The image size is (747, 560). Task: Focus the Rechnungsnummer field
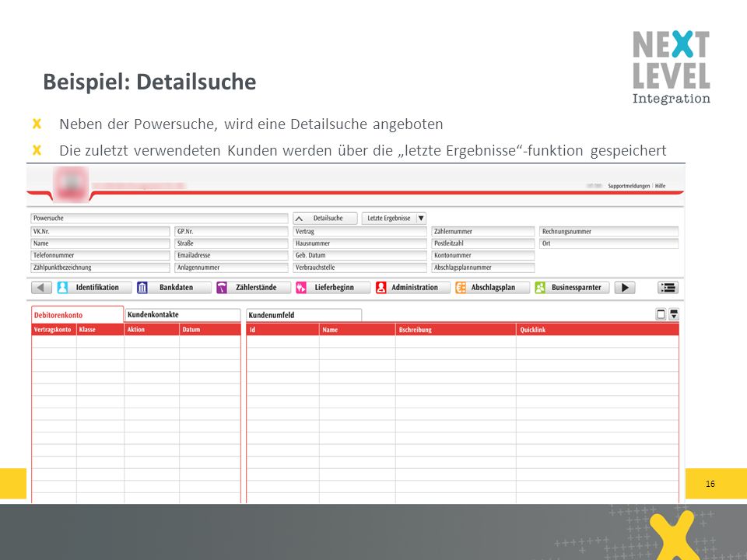pos(608,232)
